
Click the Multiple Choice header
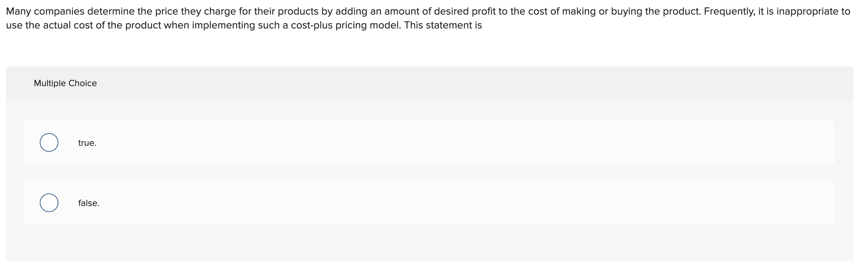tap(65, 83)
